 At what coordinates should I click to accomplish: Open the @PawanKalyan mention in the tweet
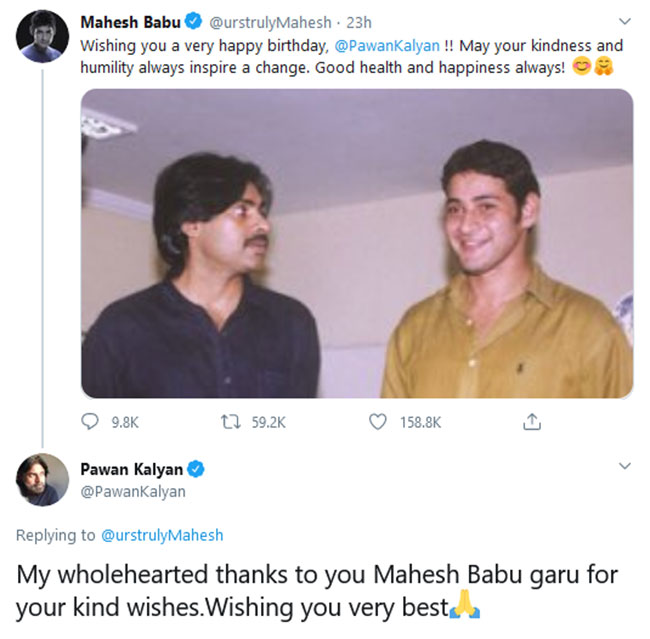click(x=390, y=46)
